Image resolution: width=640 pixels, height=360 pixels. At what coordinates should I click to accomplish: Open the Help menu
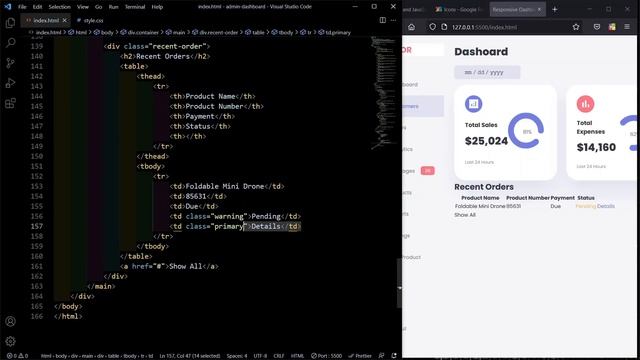pos(157,7)
